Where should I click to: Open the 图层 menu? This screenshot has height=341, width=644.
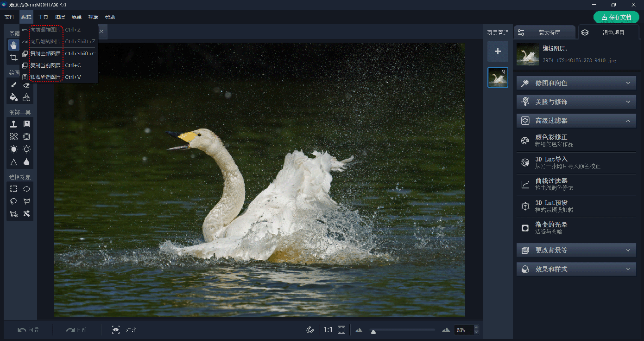click(x=60, y=17)
